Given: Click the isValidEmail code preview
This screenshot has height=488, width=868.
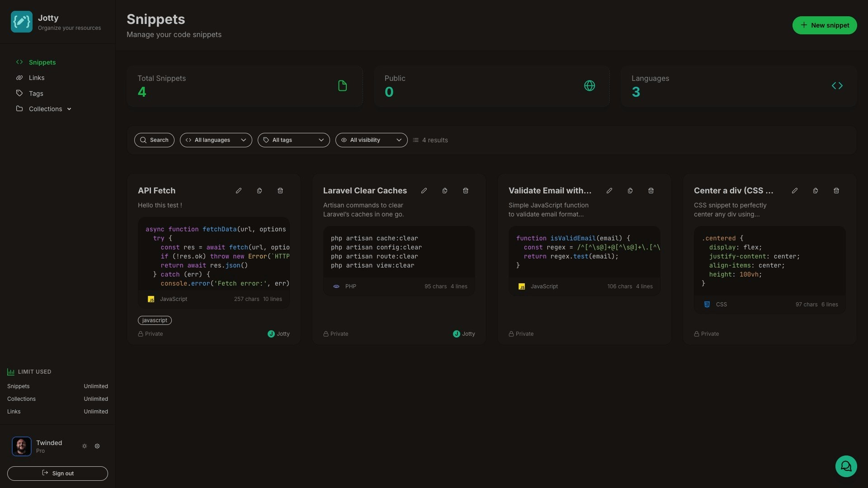Looking at the screenshot, I should (585, 252).
